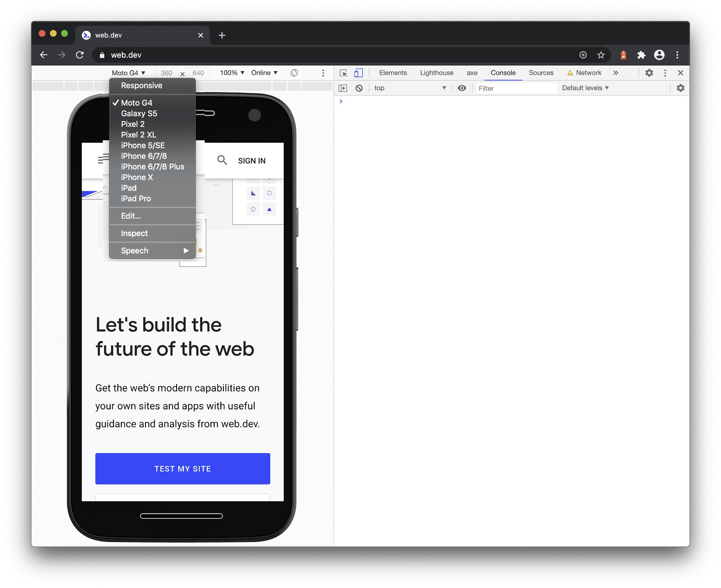Viewport: 721px width, 588px height.
Task: Click TEST MY SITE button
Action: click(182, 468)
